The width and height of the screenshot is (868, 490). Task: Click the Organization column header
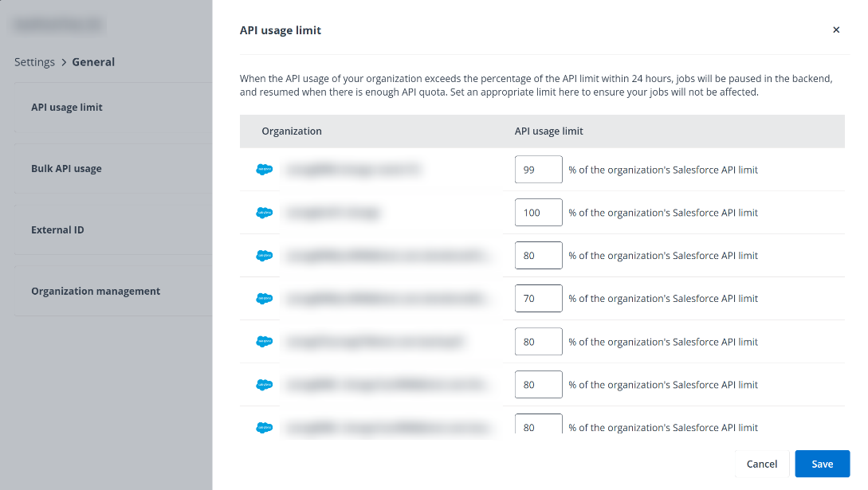click(x=292, y=131)
